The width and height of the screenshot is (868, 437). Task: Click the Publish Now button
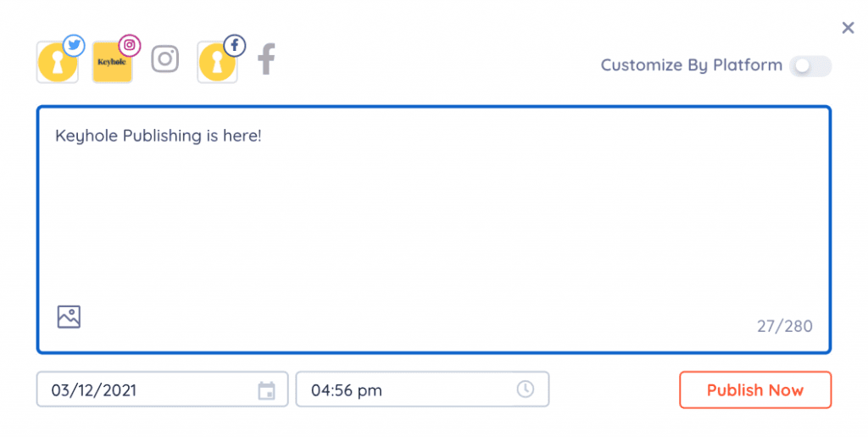[755, 390]
